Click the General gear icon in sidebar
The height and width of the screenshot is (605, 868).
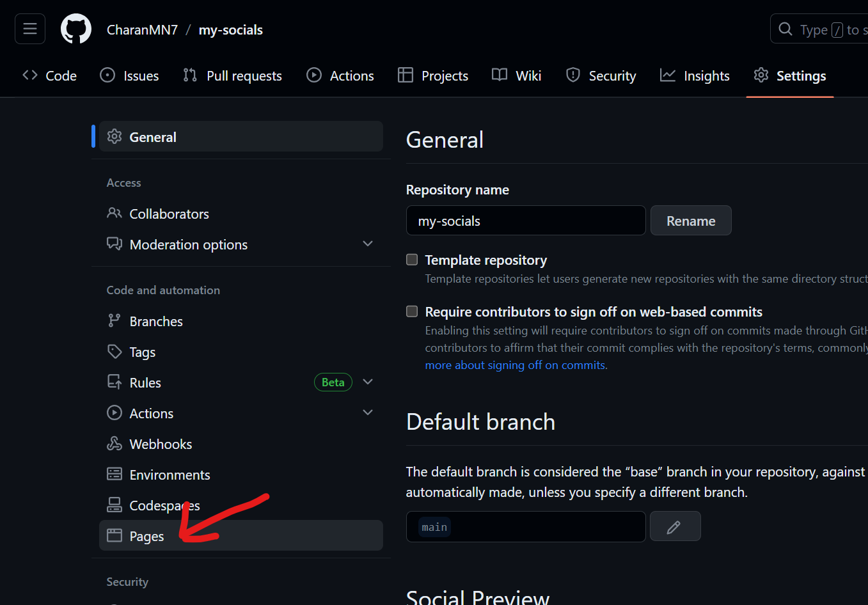pos(114,136)
